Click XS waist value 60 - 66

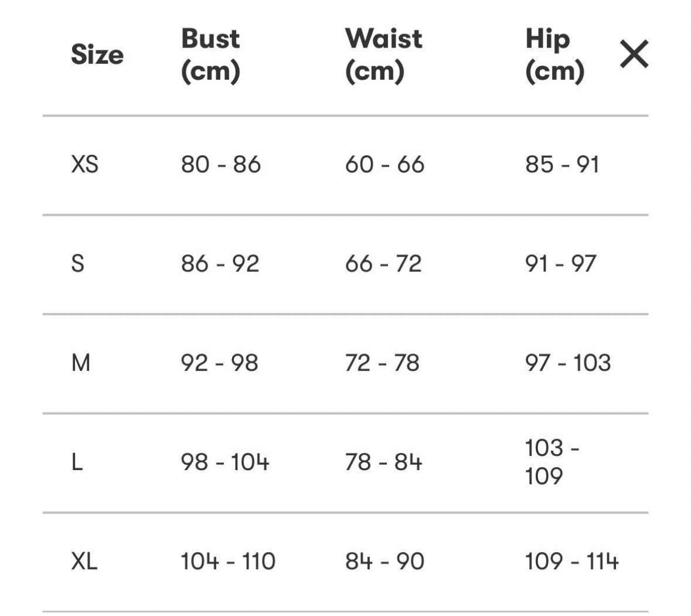[x=384, y=165]
